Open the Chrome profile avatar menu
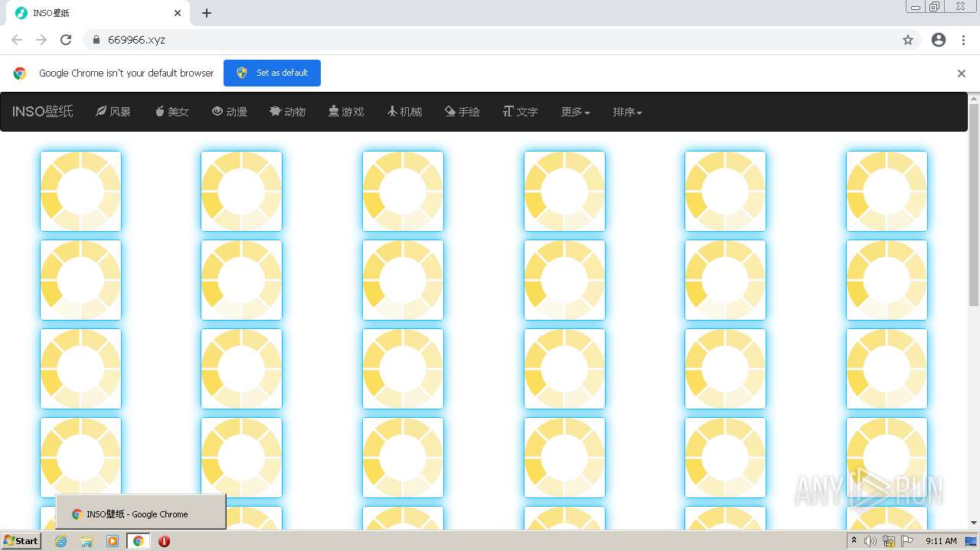This screenshot has width=980, height=551. [x=939, y=40]
